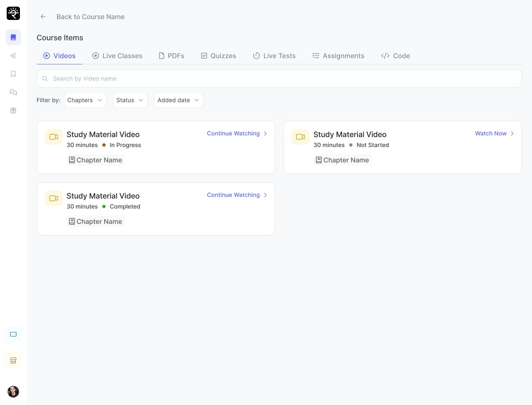Click Watch Now on Not Started video
Image resolution: width=532 pixels, height=405 pixels.
494,133
